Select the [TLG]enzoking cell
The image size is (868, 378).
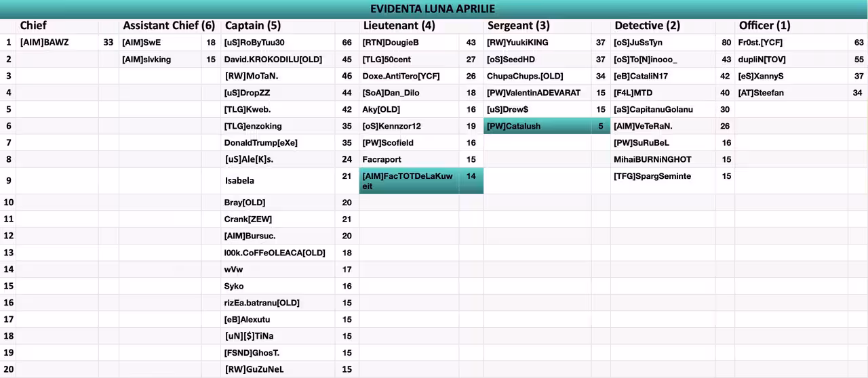278,126
